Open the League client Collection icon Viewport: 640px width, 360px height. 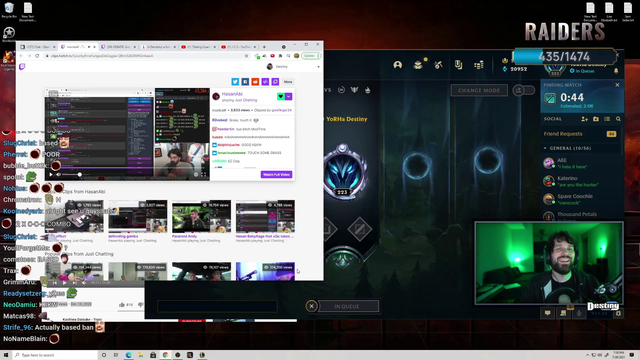[x=418, y=65]
